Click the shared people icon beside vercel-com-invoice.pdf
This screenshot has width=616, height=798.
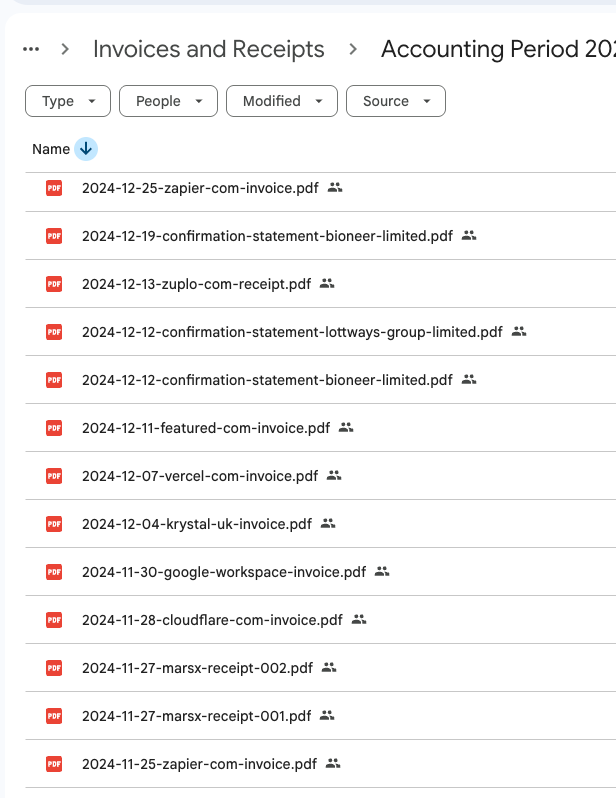tap(335, 475)
